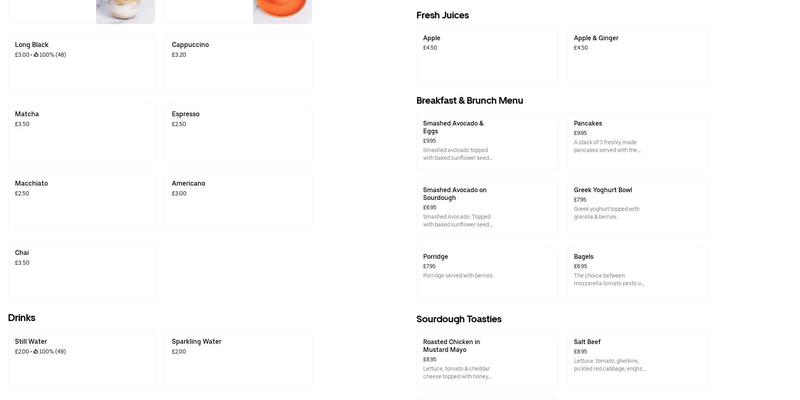The image size is (800, 400).
Task: Open the Cappuccino menu item
Action: (238, 64)
